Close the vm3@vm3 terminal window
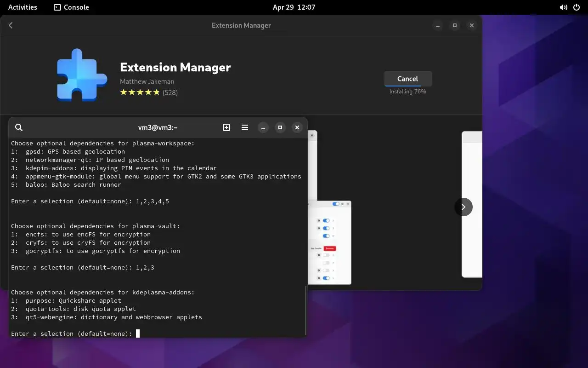 pos(297,127)
